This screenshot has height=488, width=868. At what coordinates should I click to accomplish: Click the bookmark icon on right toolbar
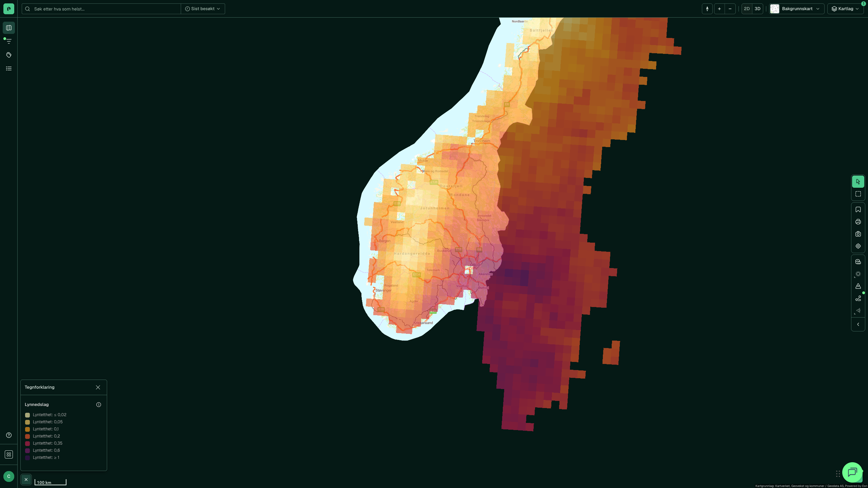coord(858,210)
